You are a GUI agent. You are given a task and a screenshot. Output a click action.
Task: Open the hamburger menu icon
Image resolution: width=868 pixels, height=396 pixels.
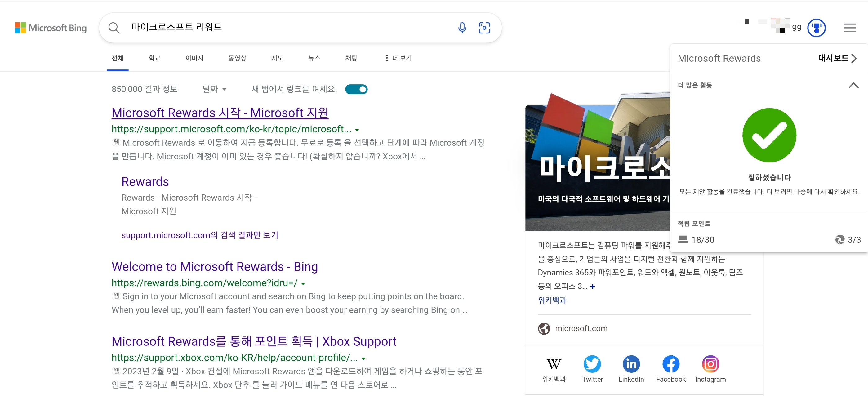[849, 28]
